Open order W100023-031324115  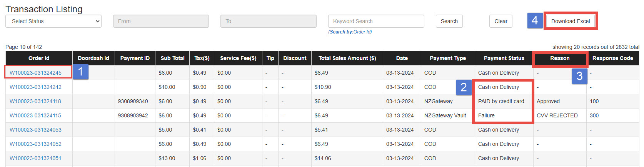[x=35, y=115]
